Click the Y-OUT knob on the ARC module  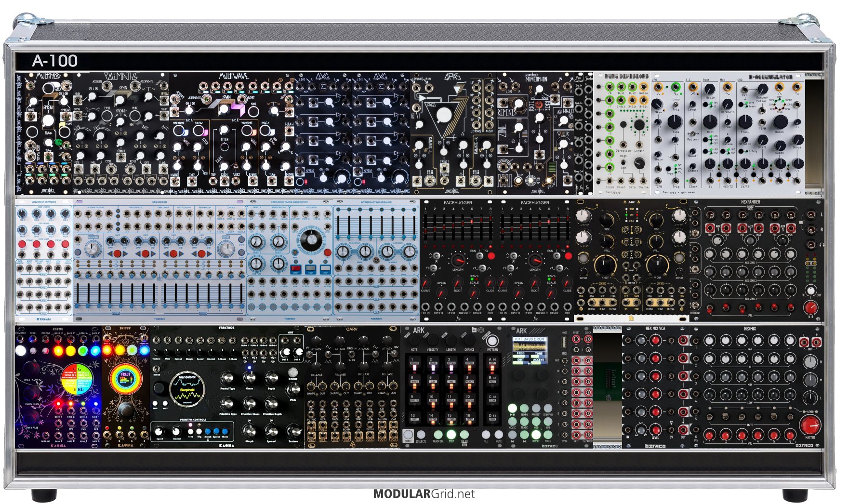point(657,265)
